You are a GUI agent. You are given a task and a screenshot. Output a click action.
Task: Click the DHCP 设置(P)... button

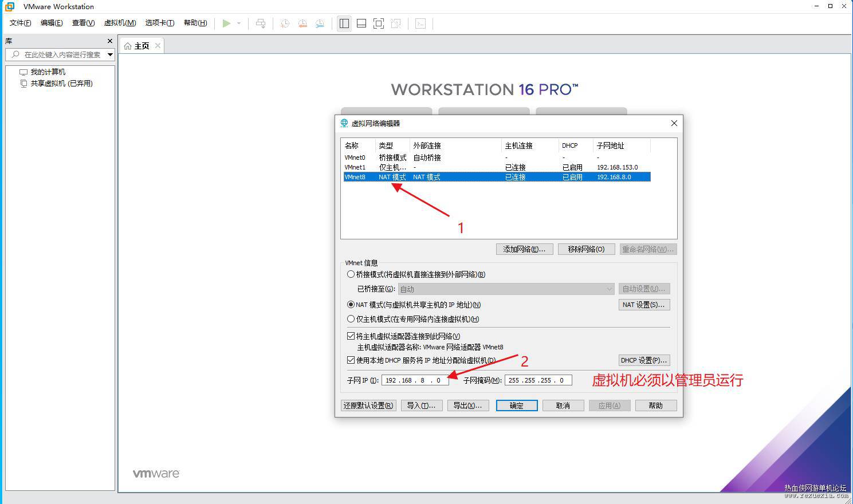[644, 360]
